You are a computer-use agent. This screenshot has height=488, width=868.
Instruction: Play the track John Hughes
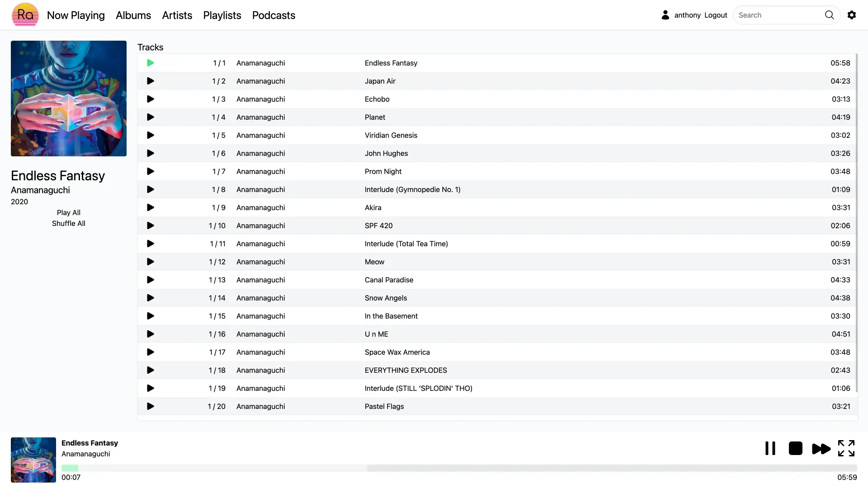pyautogui.click(x=151, y=153)
